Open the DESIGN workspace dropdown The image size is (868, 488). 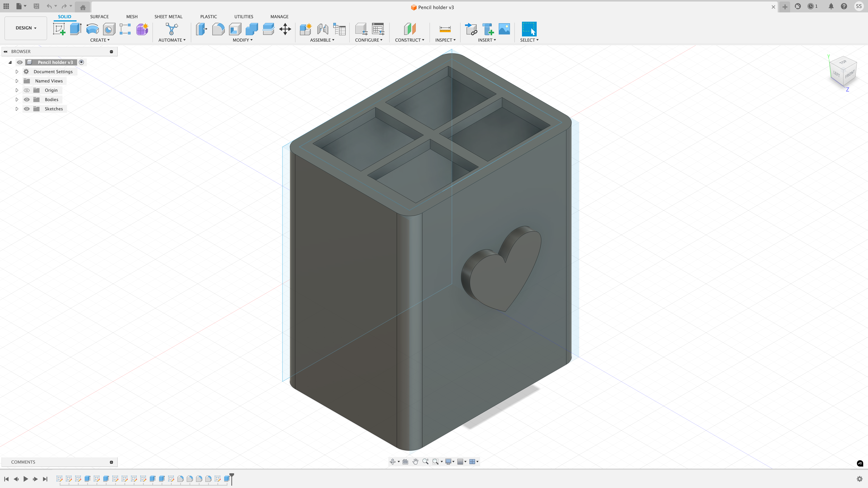(x=26, y=28)
